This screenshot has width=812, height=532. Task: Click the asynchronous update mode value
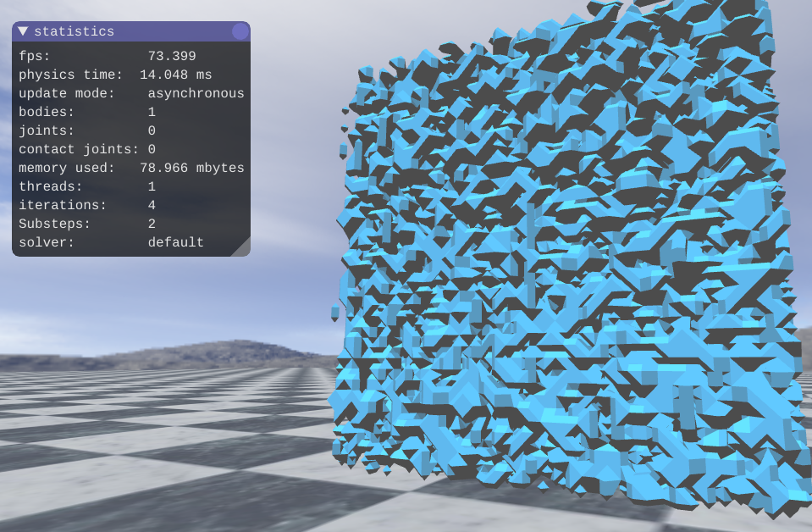point(196,93)
